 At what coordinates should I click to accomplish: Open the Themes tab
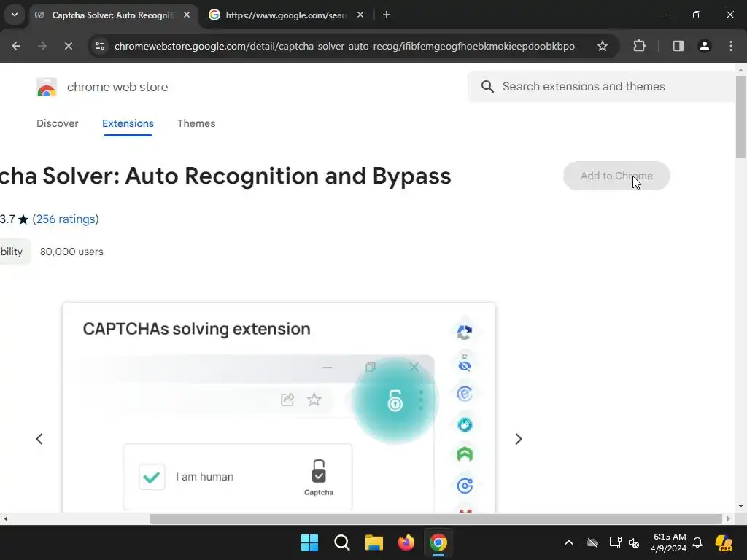pos(196,123)
